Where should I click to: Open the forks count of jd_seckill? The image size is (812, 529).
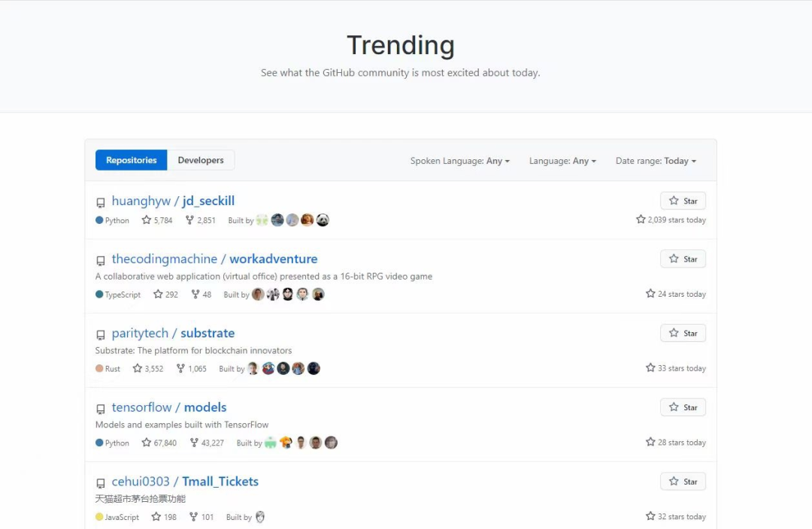200,220
